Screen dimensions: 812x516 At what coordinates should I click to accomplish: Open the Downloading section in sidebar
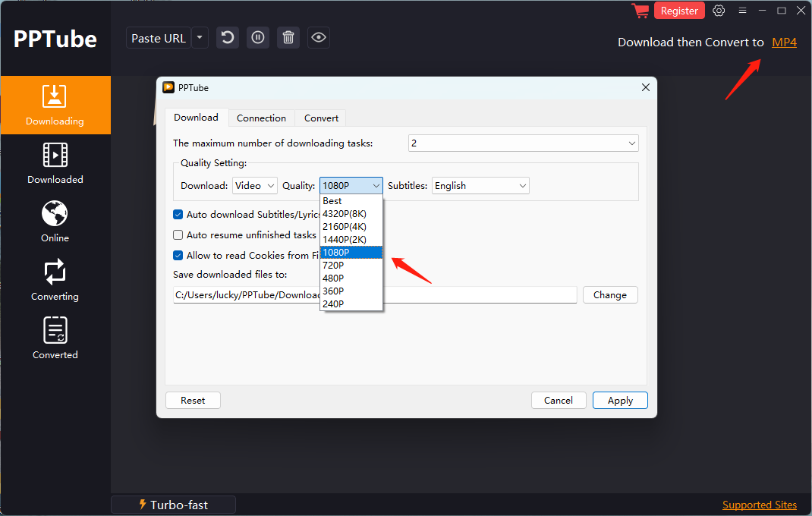point(55,105)
